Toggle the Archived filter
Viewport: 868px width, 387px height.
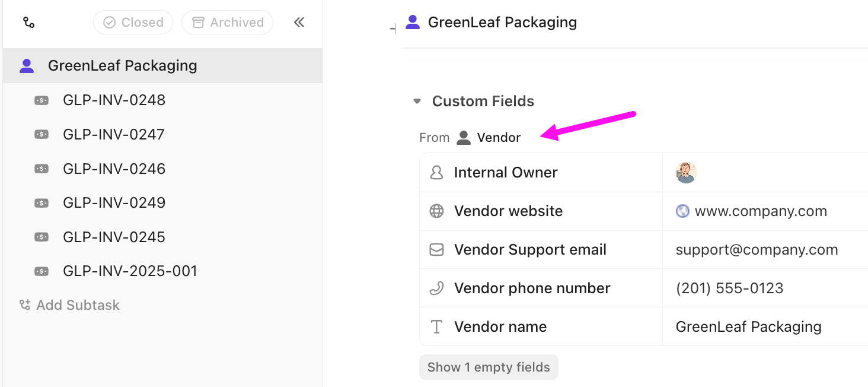pos(227,22)
